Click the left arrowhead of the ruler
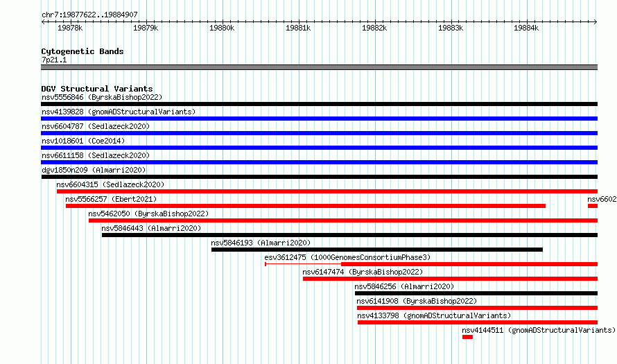 (43, 22)
